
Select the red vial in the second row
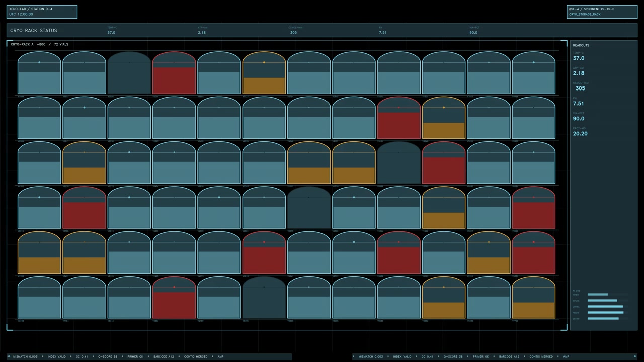(x=399, y=118)
